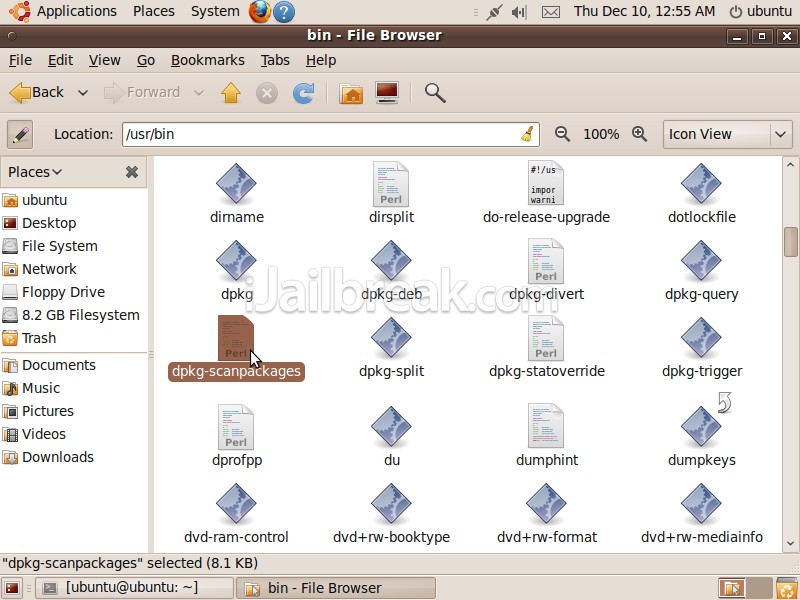
Task: Launch Firefox from the top panel
Action: tap(258, 12)
